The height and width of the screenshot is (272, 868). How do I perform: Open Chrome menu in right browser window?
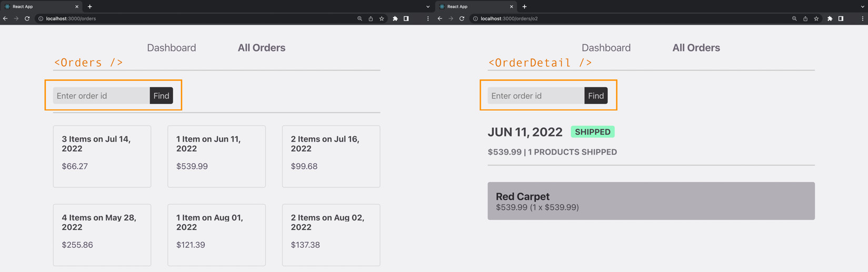coord(863,18)
